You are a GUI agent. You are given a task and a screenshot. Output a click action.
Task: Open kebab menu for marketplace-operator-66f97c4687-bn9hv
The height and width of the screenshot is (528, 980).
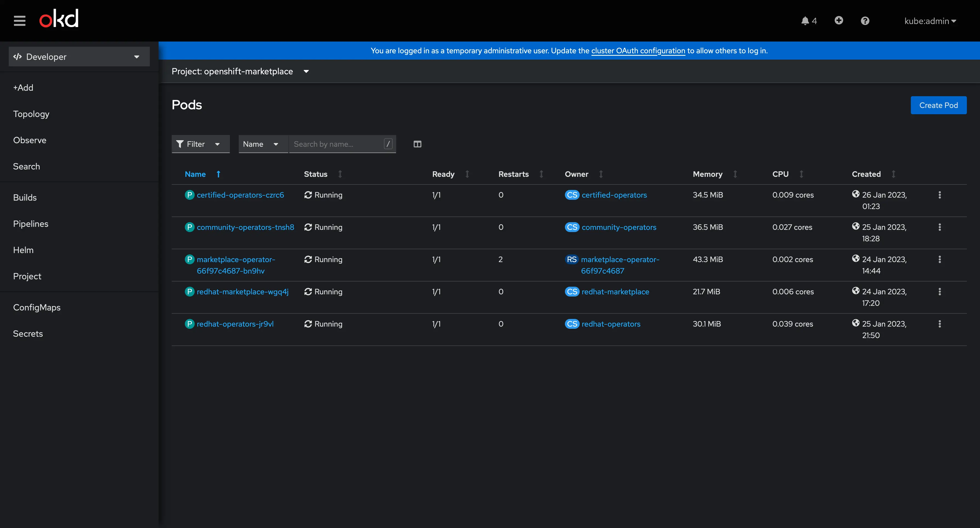tap(940, 259)
